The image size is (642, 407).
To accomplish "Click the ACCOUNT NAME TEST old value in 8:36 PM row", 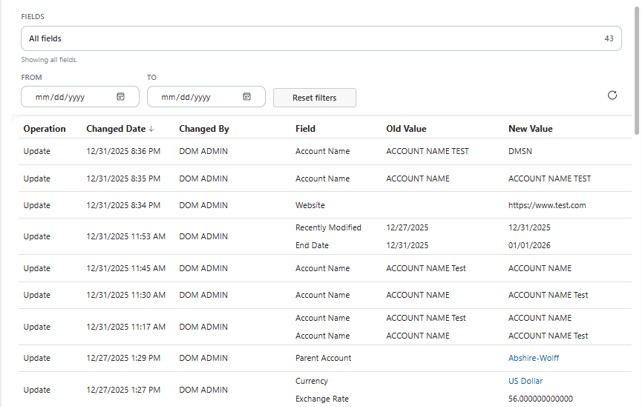I will click(x=427, y=151).
